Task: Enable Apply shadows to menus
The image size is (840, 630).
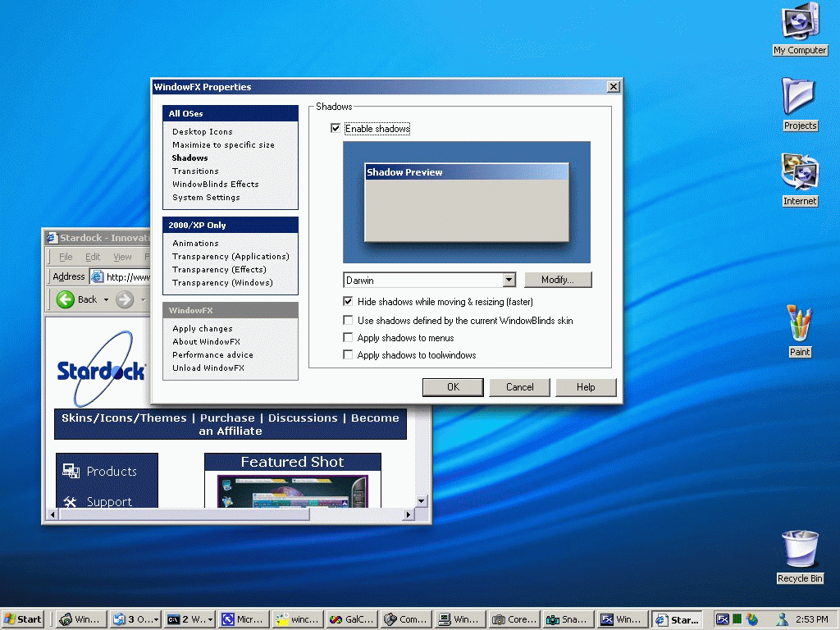Action: (348, 337)
